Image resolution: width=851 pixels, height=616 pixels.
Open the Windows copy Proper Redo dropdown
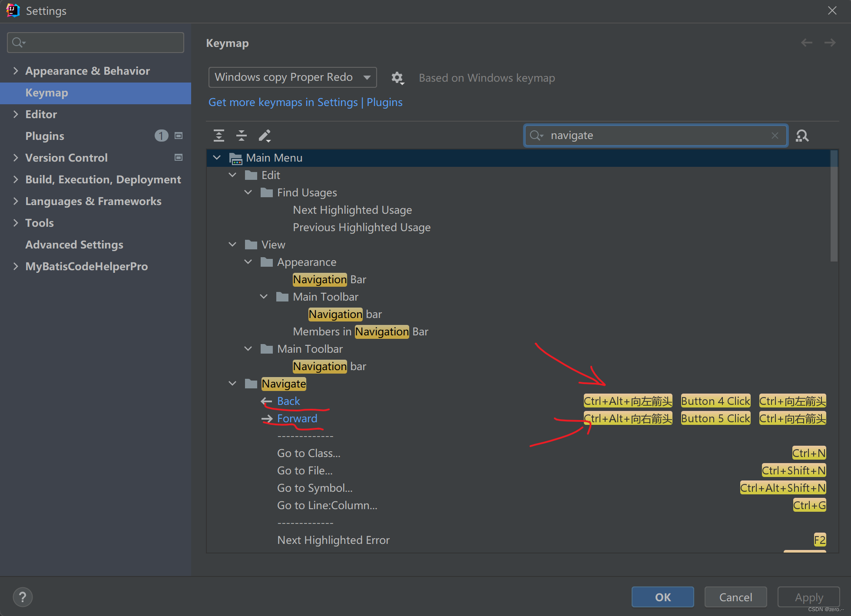(x=292, y=77)
